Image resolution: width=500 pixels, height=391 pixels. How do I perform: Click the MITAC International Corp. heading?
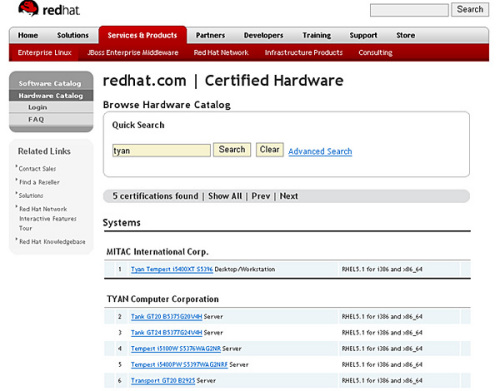[x=157, y=252]
